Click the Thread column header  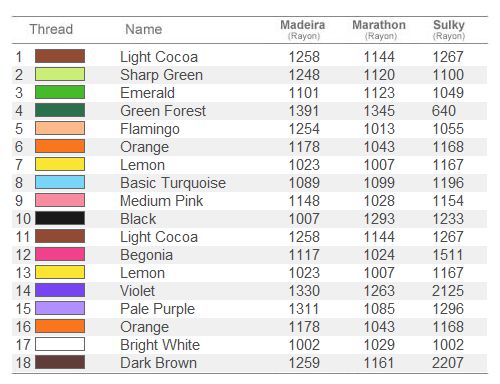point(51,29)
